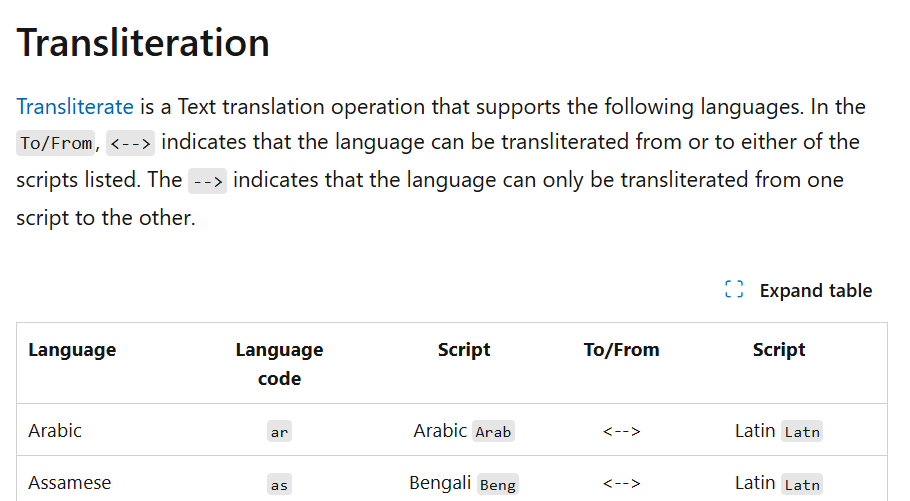The image size is (910, 501).
Task: Click the Arabic 'Arab' script cell
Action: pyautogui.click(x=464, y=431)
